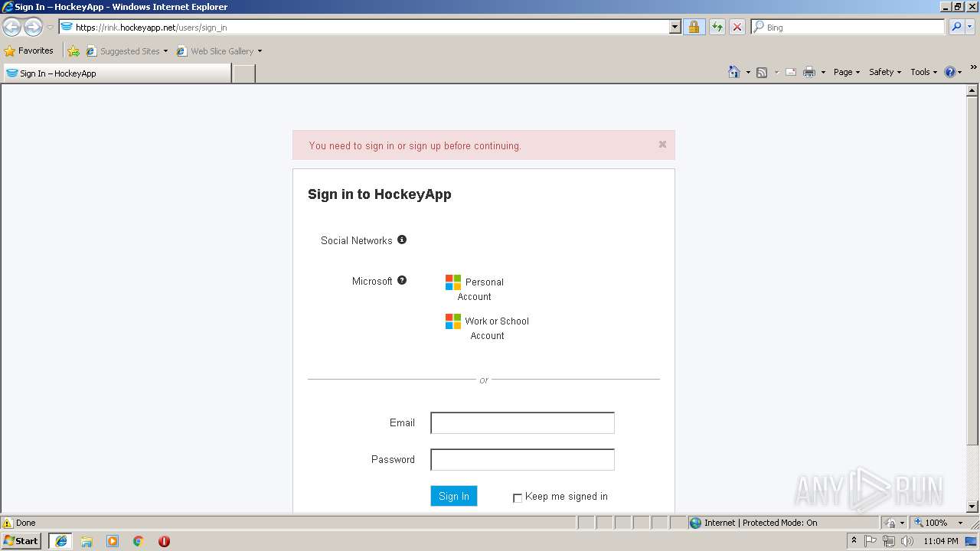Click the Print icon
Viewport: 980px width, 551px height.
pos(809,72)
